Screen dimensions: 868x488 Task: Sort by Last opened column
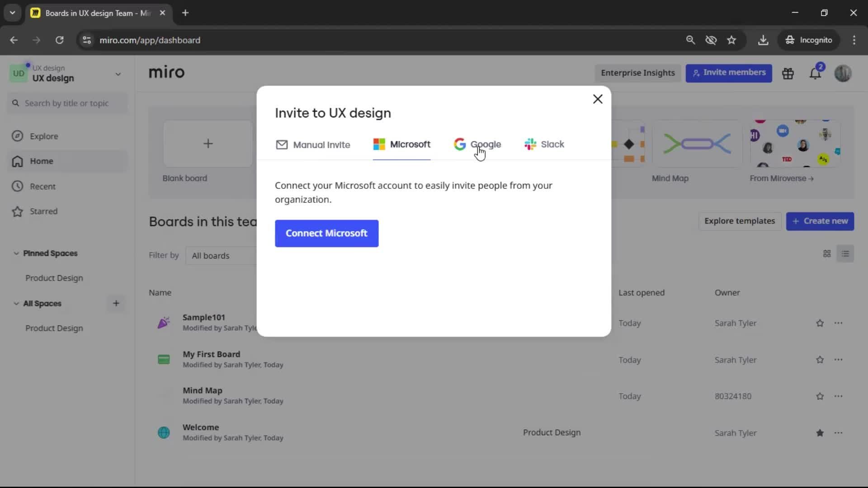click(642, 293)
